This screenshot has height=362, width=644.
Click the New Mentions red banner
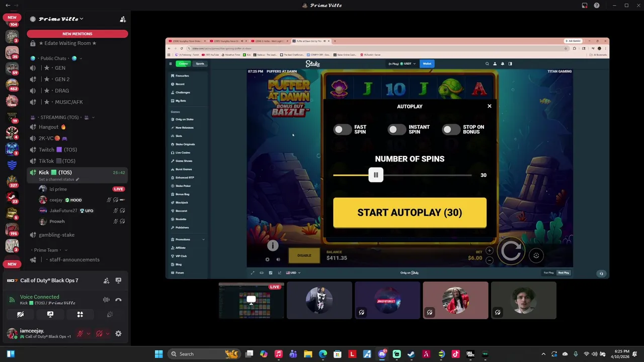77,34
